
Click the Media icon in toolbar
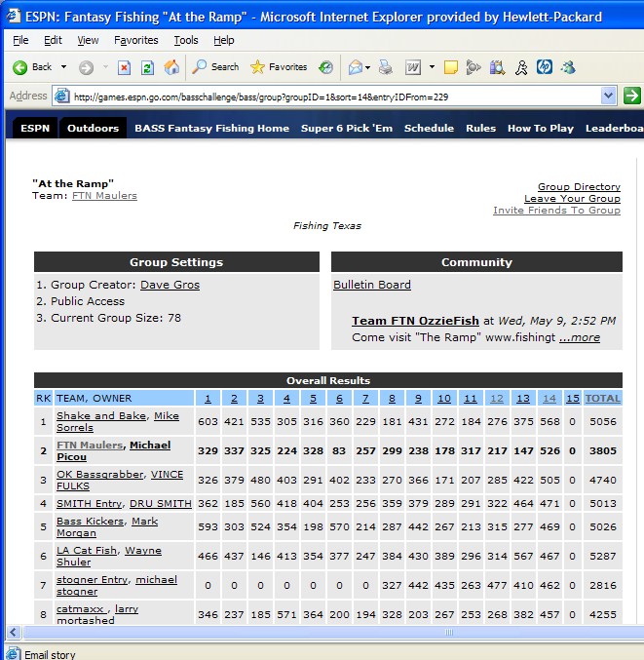(x=474, y=67)
